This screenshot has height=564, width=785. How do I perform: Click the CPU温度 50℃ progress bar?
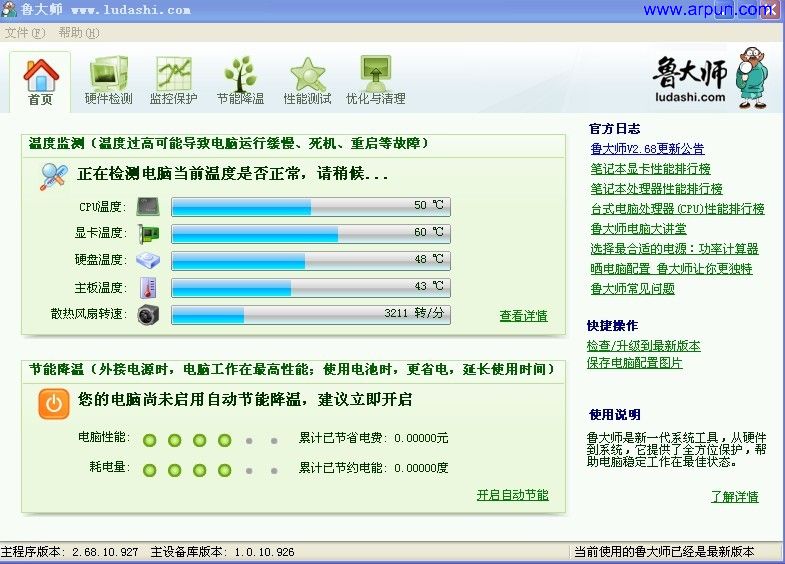[x=311, y=206]
